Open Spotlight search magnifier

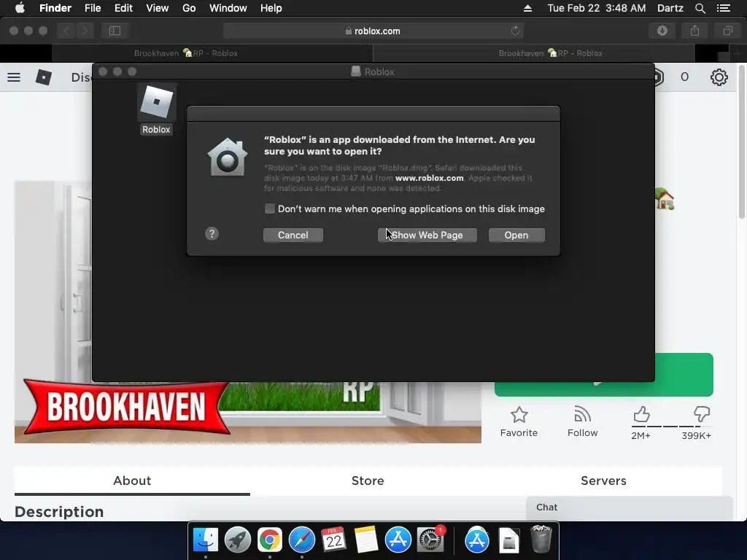pyautogui.click(x=700, y=8)
